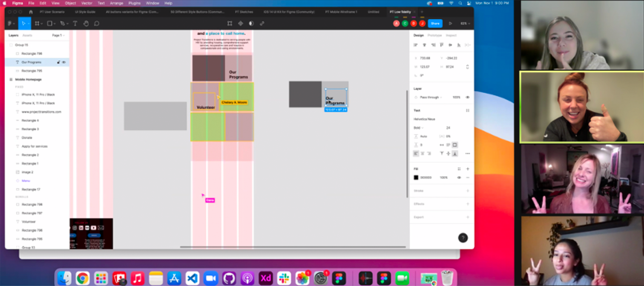Open the Page 1 dropdown
The width and height of the screenshot is (644, 286).
58,35
